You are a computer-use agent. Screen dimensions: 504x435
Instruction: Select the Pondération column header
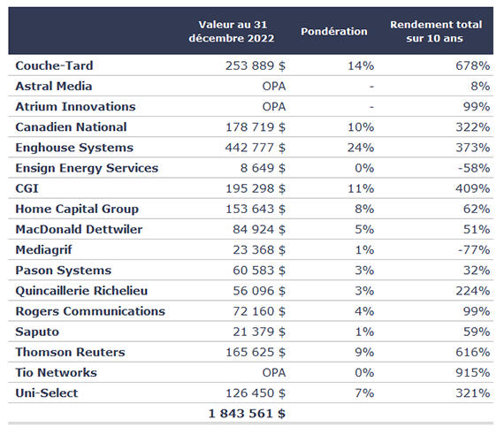click(x=334, y=32)
